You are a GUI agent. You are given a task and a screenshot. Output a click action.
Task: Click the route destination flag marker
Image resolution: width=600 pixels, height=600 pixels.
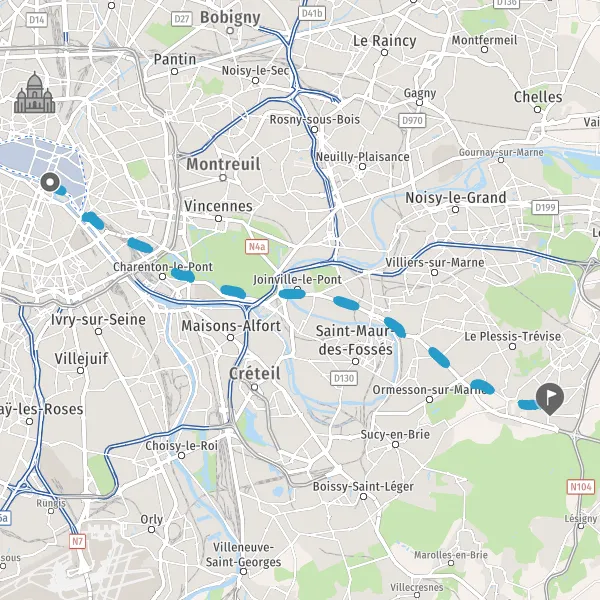549,399
